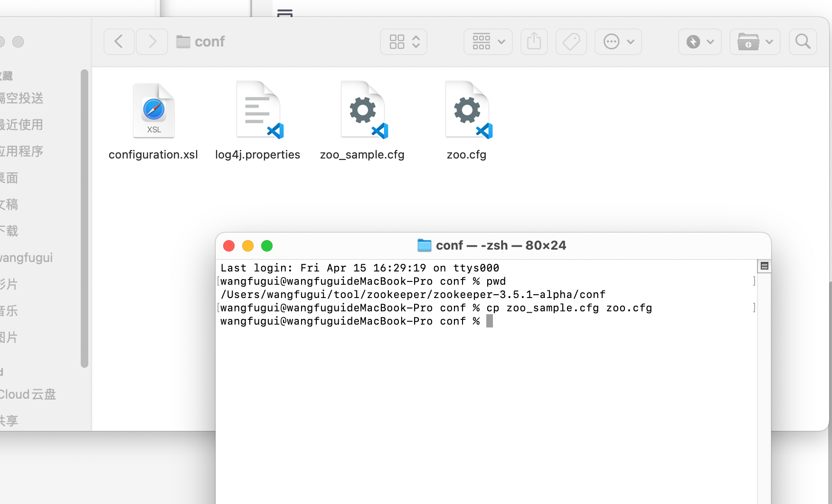This screenshot has width=832, height=504.
Task: Select the log4j.properties file icon
Action: click(259, 110)
